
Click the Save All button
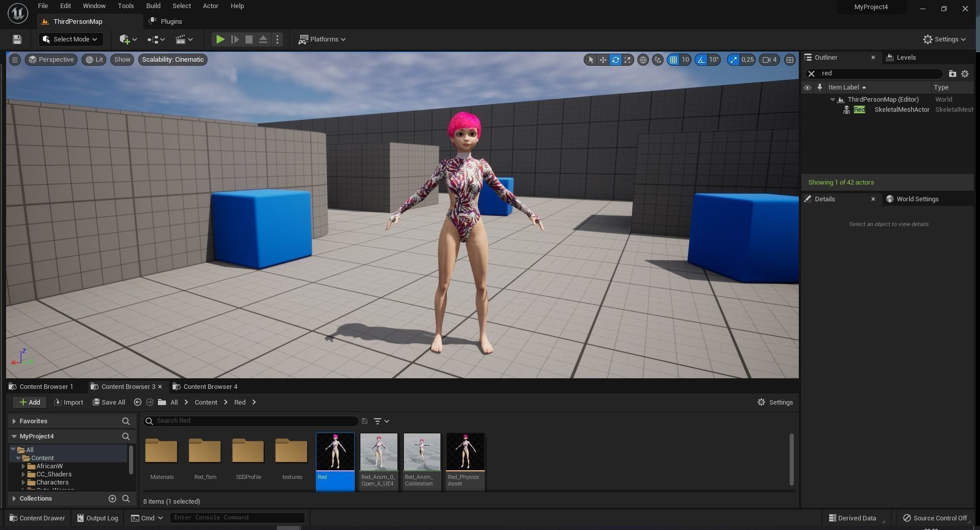109,403
